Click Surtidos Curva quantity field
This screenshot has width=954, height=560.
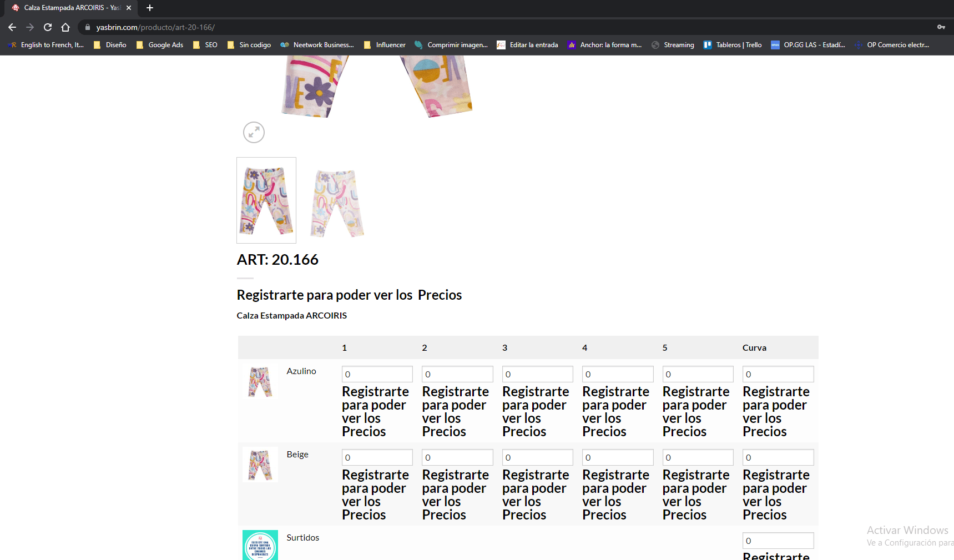point(778,541)
